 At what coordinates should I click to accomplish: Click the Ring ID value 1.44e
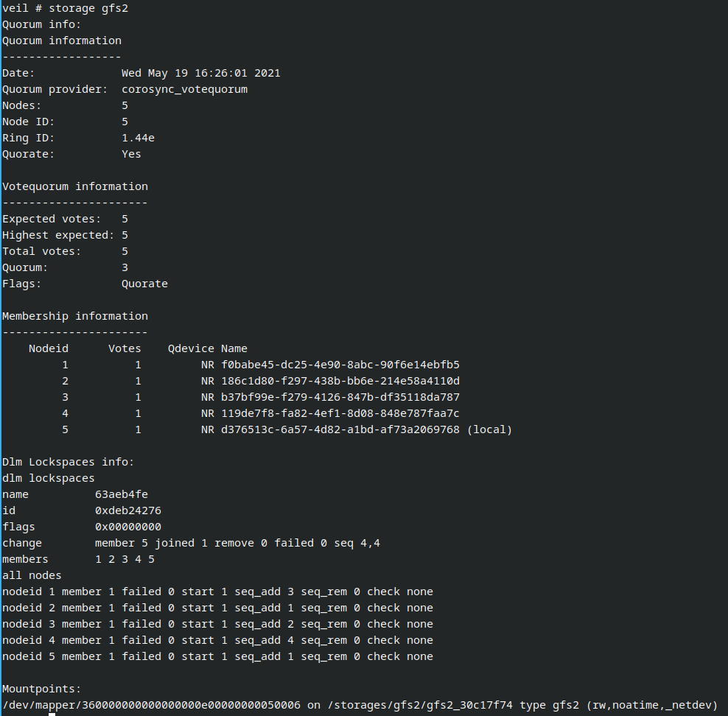pos(138,138)
